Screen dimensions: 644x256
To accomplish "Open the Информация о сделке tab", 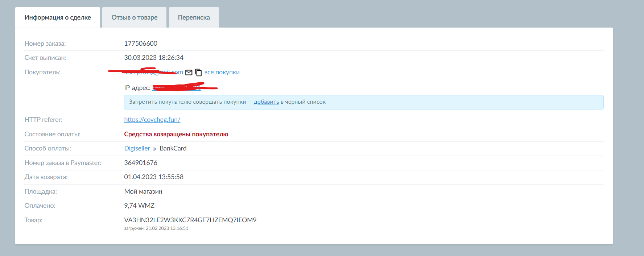I will tap(58, 17).
